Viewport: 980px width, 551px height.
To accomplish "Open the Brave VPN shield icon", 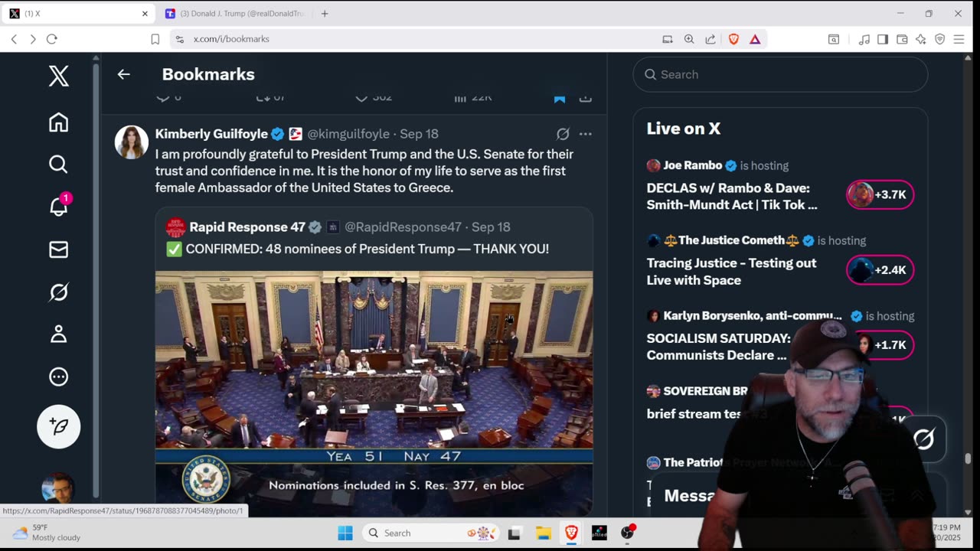I will (940, 39).
